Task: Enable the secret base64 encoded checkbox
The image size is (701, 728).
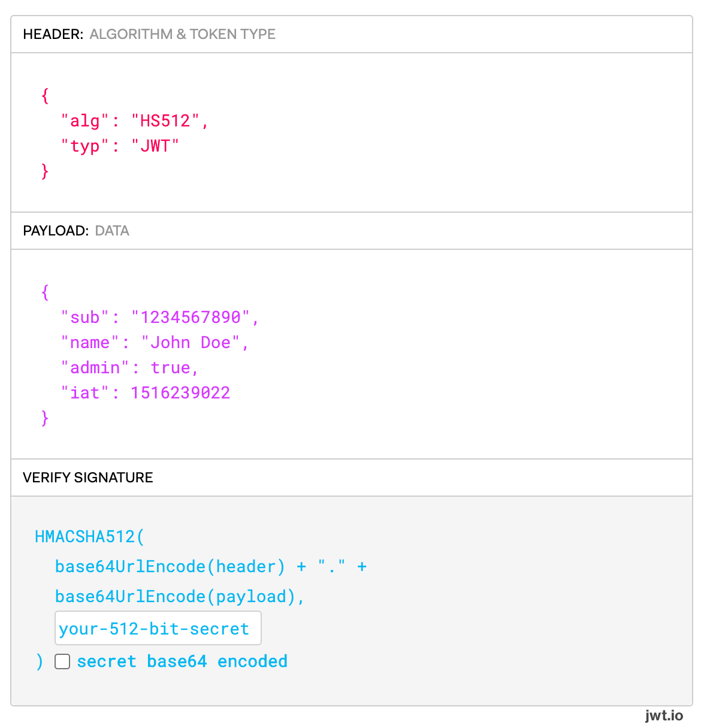Action: pyautogui.click(x=62, y=661)
